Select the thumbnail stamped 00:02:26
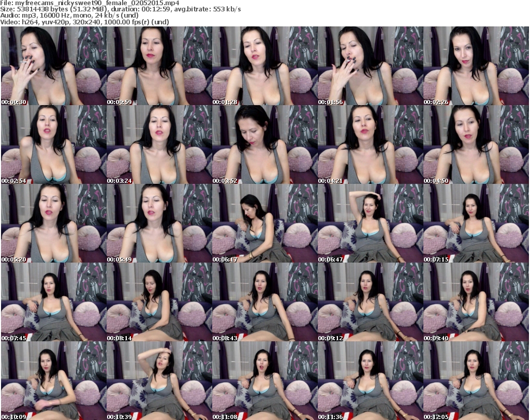The height and width of the screenshot is (420, 530). [x=476, y=66]
